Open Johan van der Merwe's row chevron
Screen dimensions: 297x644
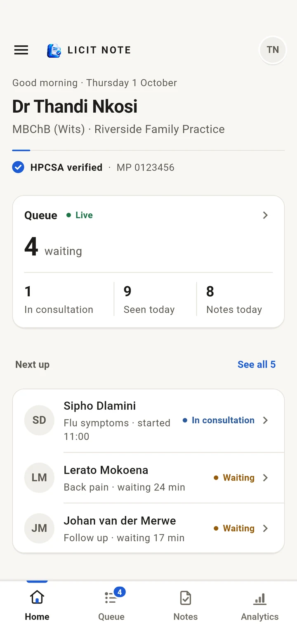265,528
